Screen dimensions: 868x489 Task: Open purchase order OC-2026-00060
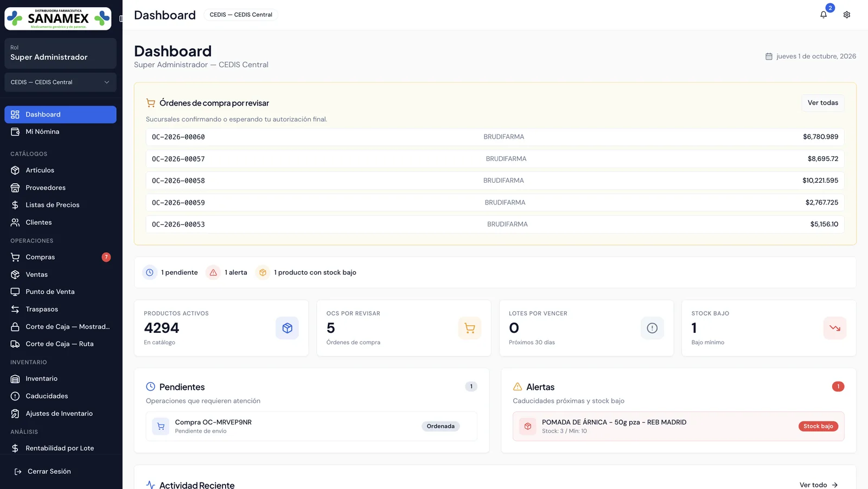(495, 137)
